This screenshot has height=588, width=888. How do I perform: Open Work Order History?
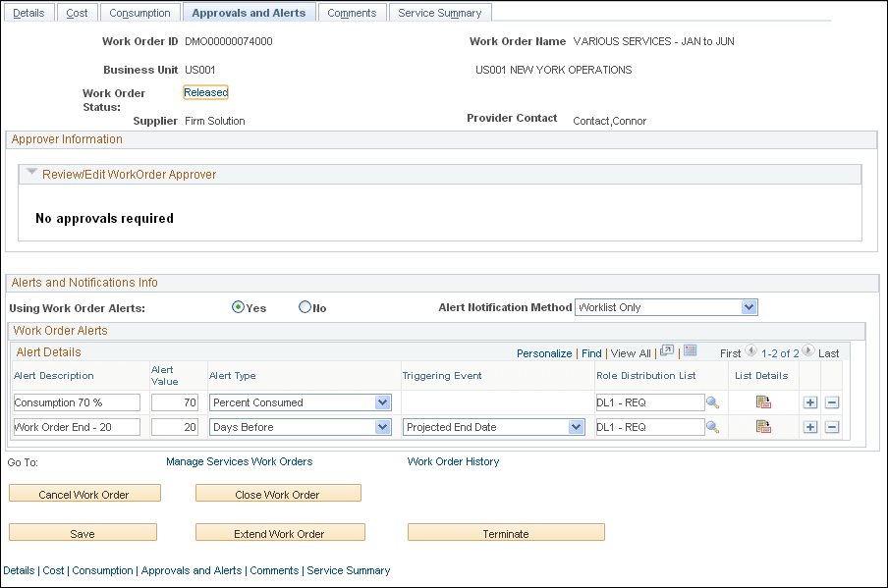point(453,461)
